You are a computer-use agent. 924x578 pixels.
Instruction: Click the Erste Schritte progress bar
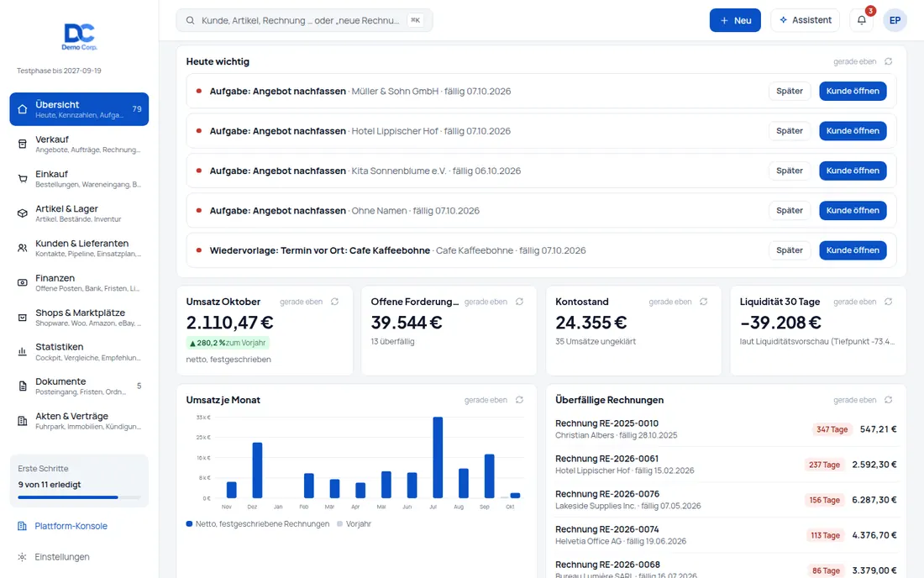pos(79,497)
